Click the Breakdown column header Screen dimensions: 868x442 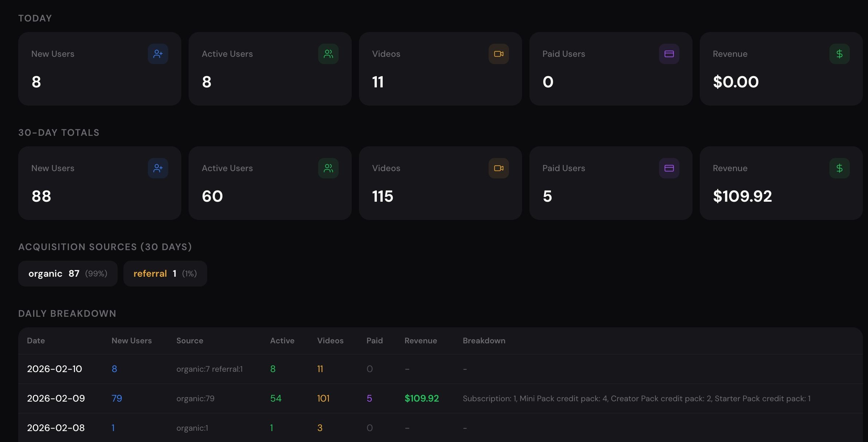coord(484,341)
